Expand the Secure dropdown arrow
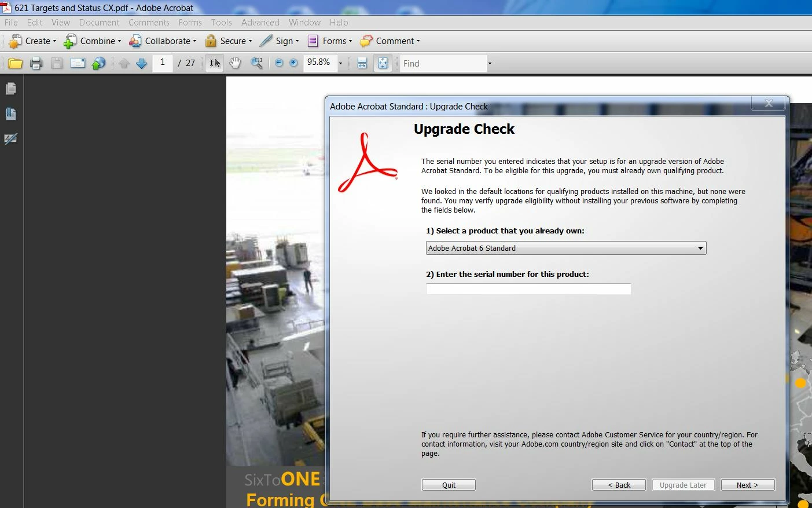Viewport: 812px width, 508px height. tap(250, 41)
